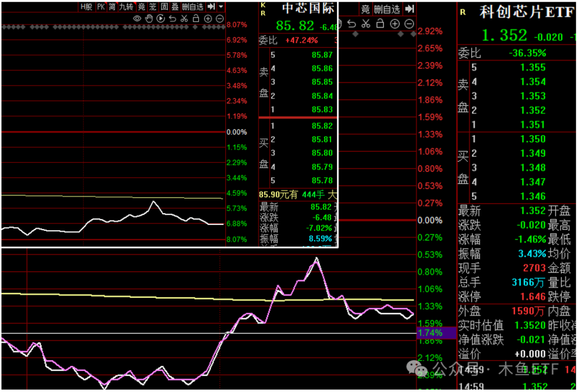This screenshot has height=392, width=577.
Task: Click the 科创芯片ETF fund name title
Action: point(527,12)
